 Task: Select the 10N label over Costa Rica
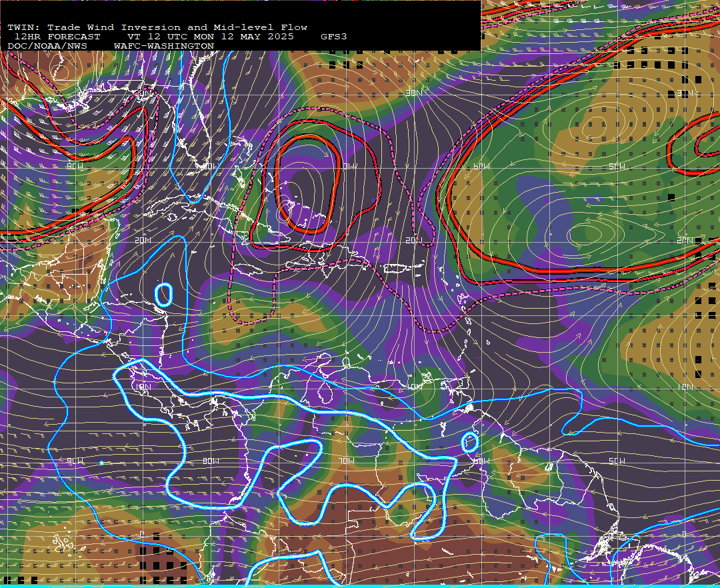143,387
